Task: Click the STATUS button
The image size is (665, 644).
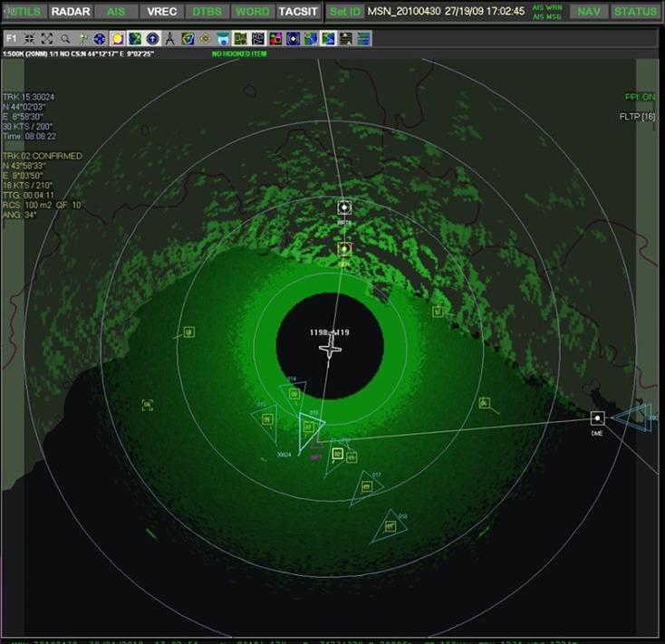Action: (x=635, y=12)
